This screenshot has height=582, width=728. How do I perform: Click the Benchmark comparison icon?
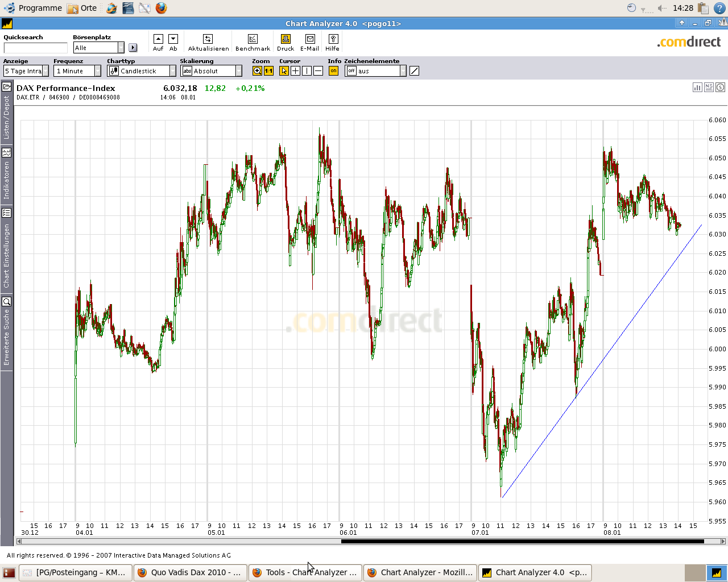253,39
